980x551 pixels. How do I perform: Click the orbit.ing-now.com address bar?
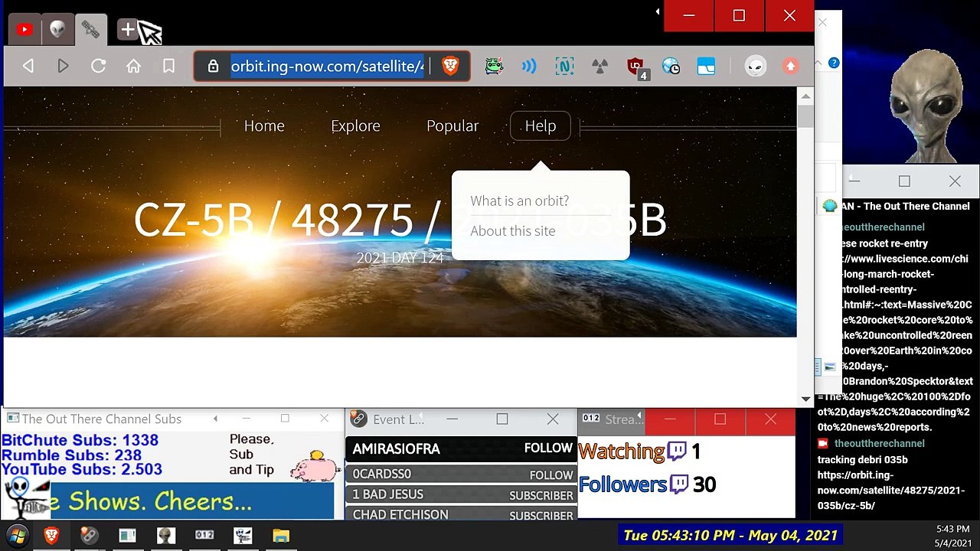[327, 67]
